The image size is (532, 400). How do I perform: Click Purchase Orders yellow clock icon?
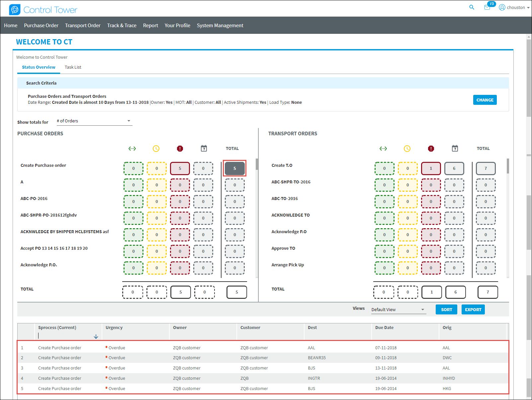click(x=156, y=149)
